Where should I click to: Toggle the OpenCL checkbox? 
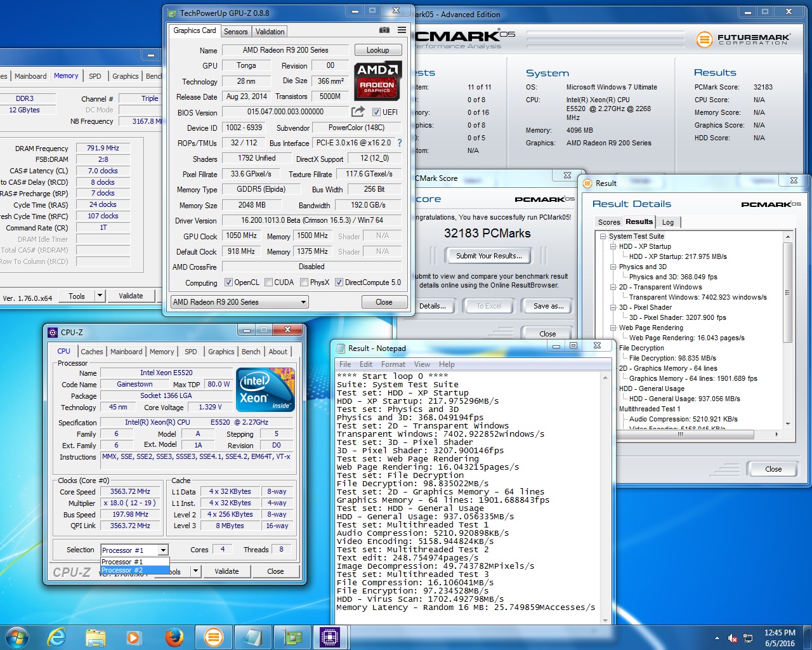(228, 282)
